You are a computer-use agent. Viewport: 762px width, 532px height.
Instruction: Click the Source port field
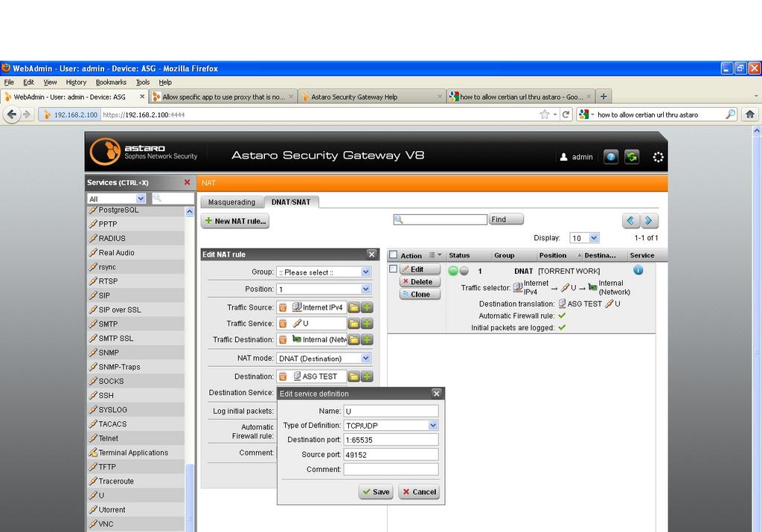pyautogui.click(x=391, y=455)
